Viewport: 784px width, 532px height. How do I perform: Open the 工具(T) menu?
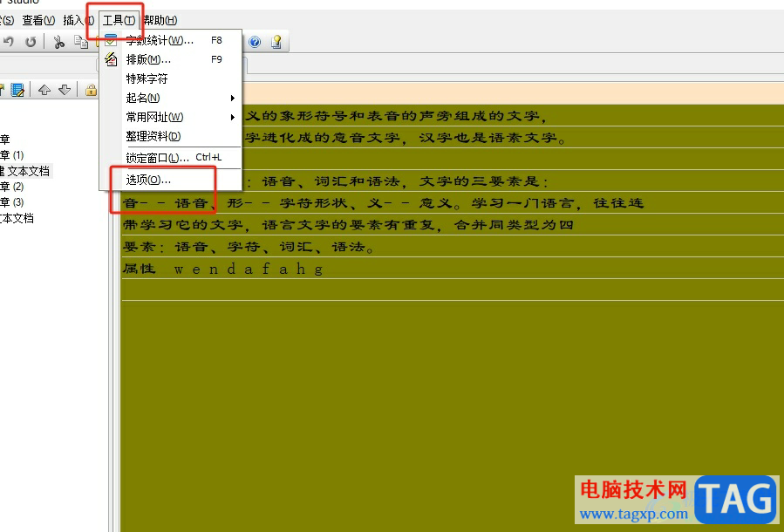tap(119, 21)
